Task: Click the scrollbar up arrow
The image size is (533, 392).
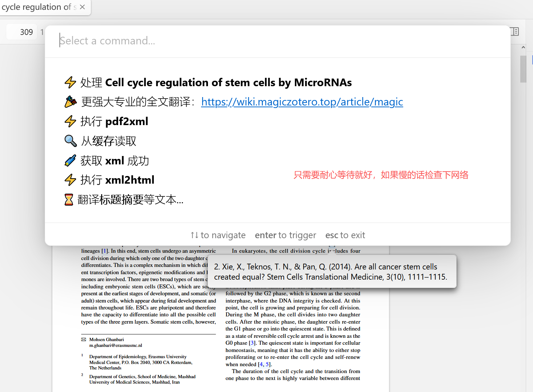Action: pos(523,48)
